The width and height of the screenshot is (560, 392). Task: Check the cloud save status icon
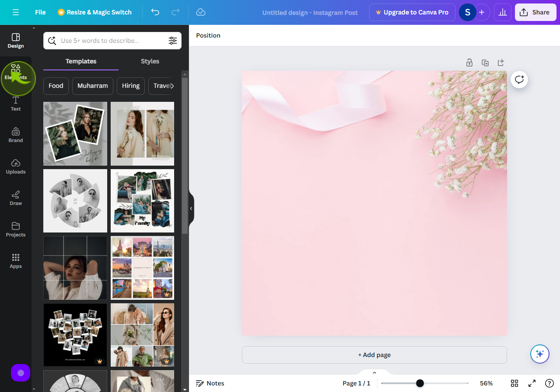[x=201, y=12]
